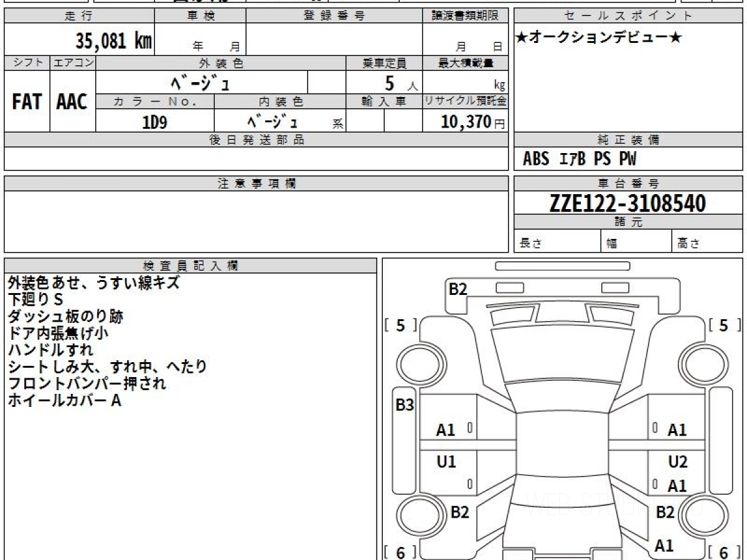Select the note 外装色あせ、うすい線キズ

(93, 283)
